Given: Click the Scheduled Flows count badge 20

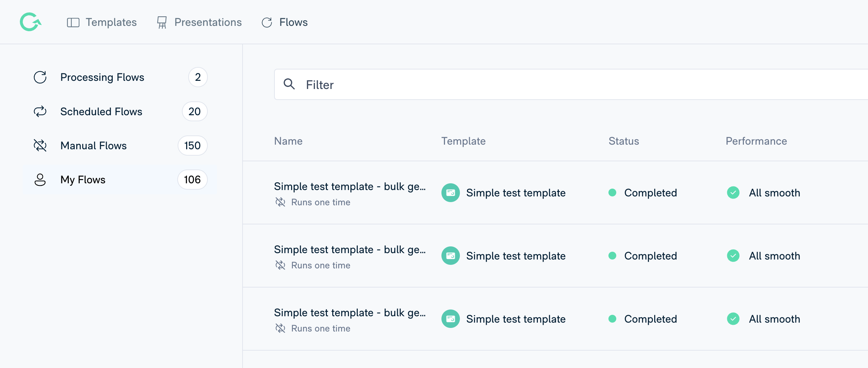Looking at the screenshot, I should point(194,111).
